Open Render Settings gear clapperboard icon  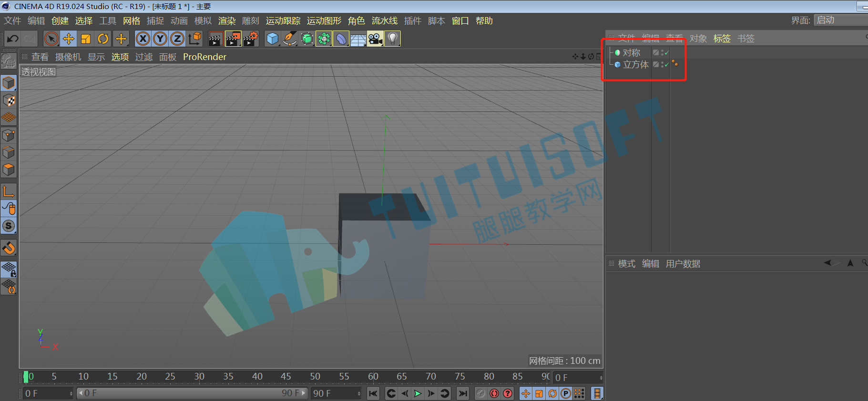[251, 39]
